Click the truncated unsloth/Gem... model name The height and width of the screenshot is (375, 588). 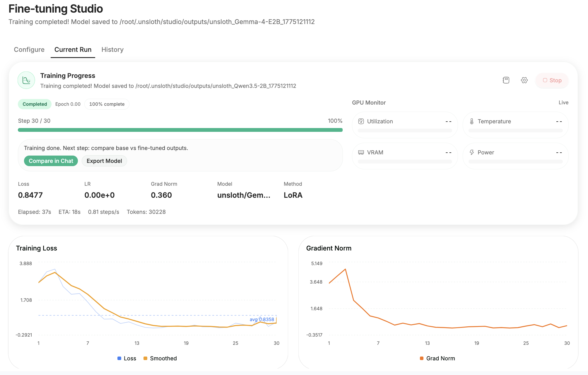tap(244, 195)
